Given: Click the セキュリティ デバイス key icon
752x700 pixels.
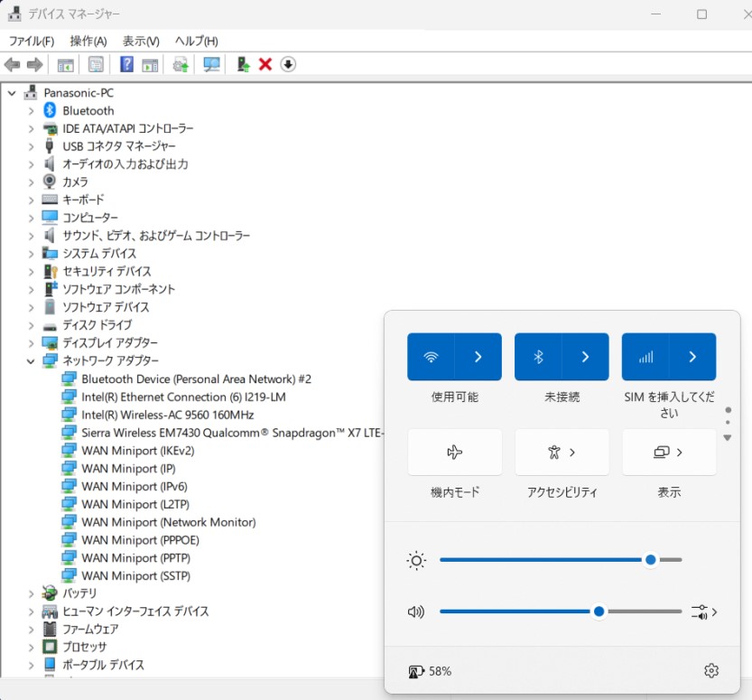Looking at the screenshot, I should [x=51, y=271].
